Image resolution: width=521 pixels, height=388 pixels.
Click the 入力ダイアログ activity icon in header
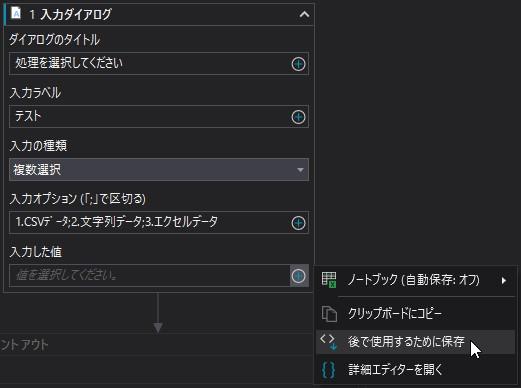(16, 14)
